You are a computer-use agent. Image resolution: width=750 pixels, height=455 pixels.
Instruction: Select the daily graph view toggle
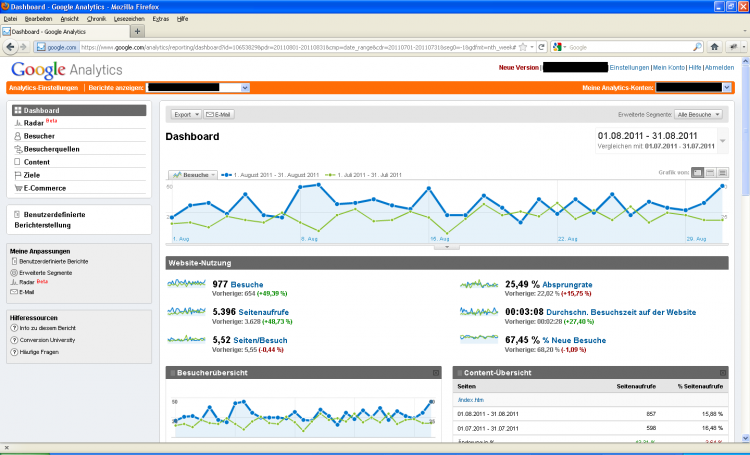pyautogui.click(x=697, y=173)
